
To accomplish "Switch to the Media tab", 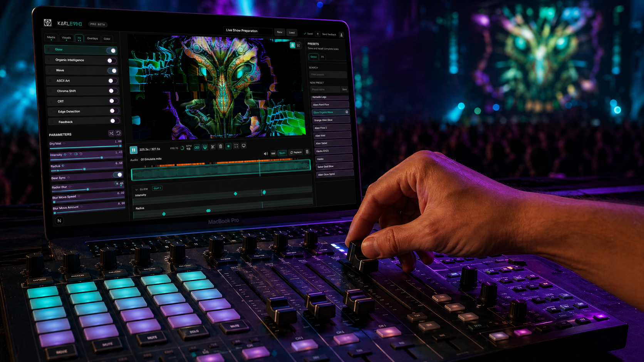I will click(51, 38).
